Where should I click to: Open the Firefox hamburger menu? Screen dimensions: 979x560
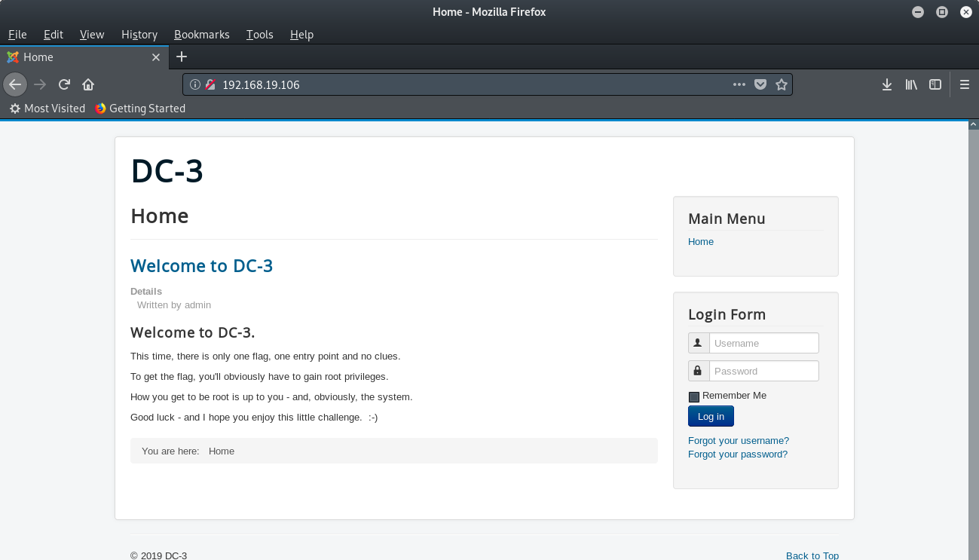[965, 84]
